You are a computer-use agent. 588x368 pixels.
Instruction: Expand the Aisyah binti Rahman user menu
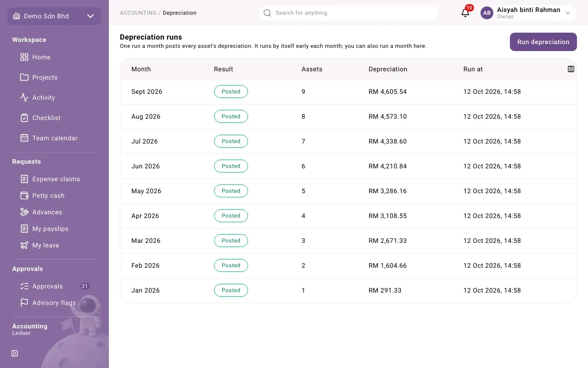(528, 13)
